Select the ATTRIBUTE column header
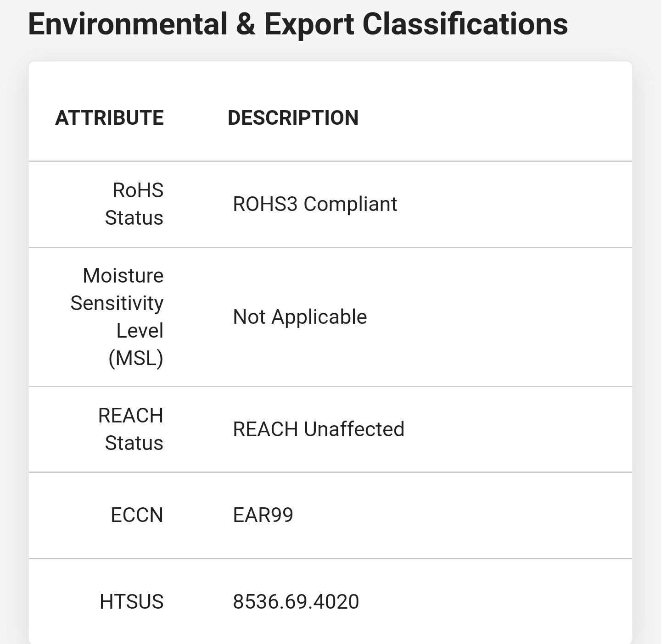661x644 pixels. 109,118
